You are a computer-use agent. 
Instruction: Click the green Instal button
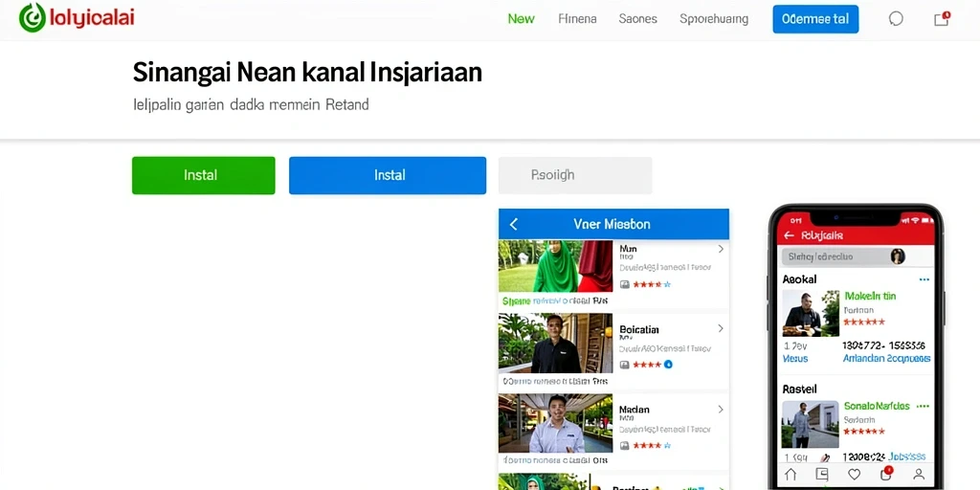tap(203, 176)
